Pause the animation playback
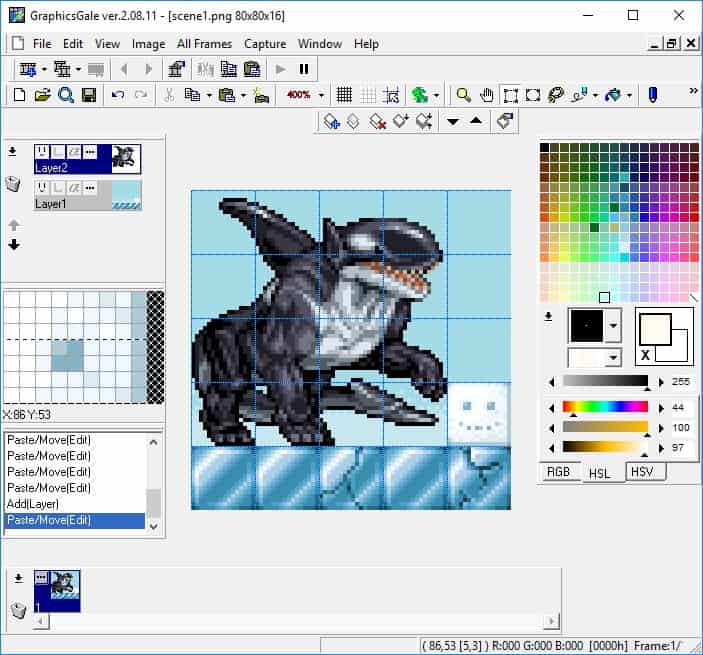The width and height of the screenshot is (703, 655). tap(304, 69)
